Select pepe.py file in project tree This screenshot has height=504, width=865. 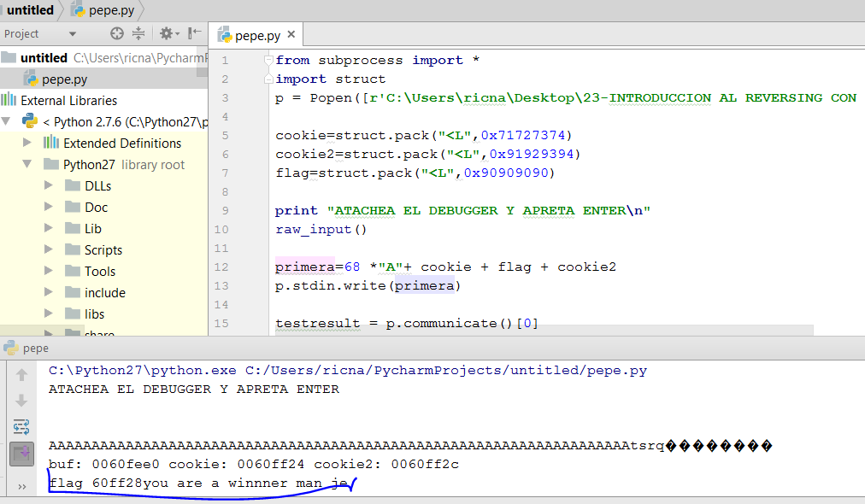click(x=64, y=79)
